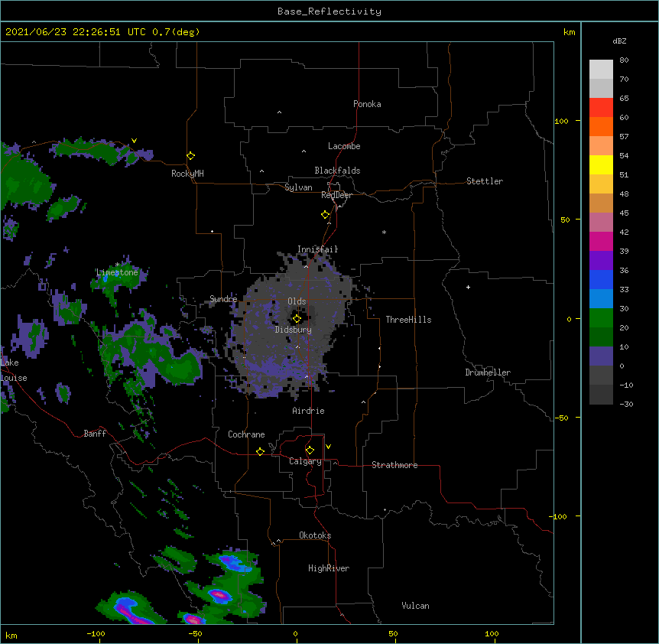Click the Cochrane town label
The image size is (659, 644).
coord(246,434)
